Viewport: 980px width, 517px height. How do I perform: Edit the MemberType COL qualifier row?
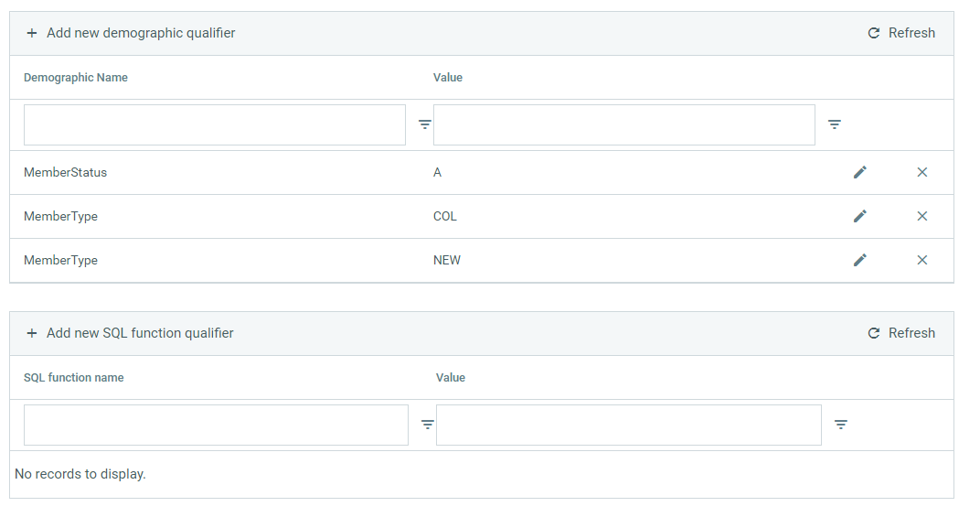tap(859, 216)
